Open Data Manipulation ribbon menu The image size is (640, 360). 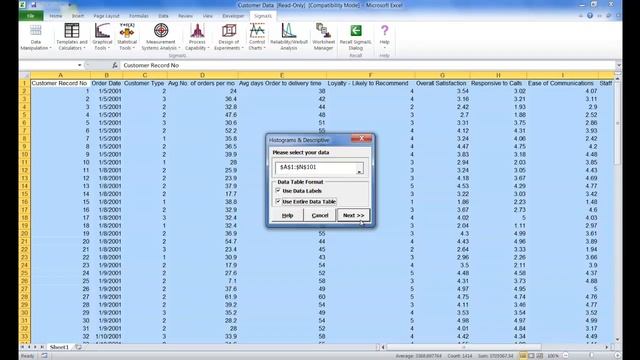[36, 37]
